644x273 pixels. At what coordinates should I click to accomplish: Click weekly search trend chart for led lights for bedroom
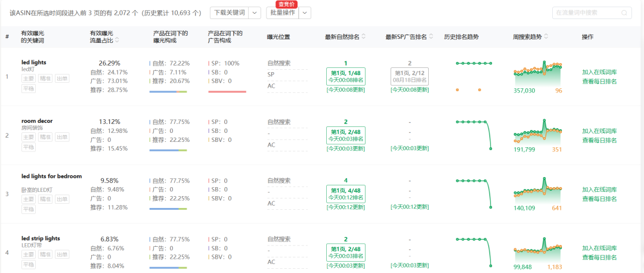[x=538, y=191]
